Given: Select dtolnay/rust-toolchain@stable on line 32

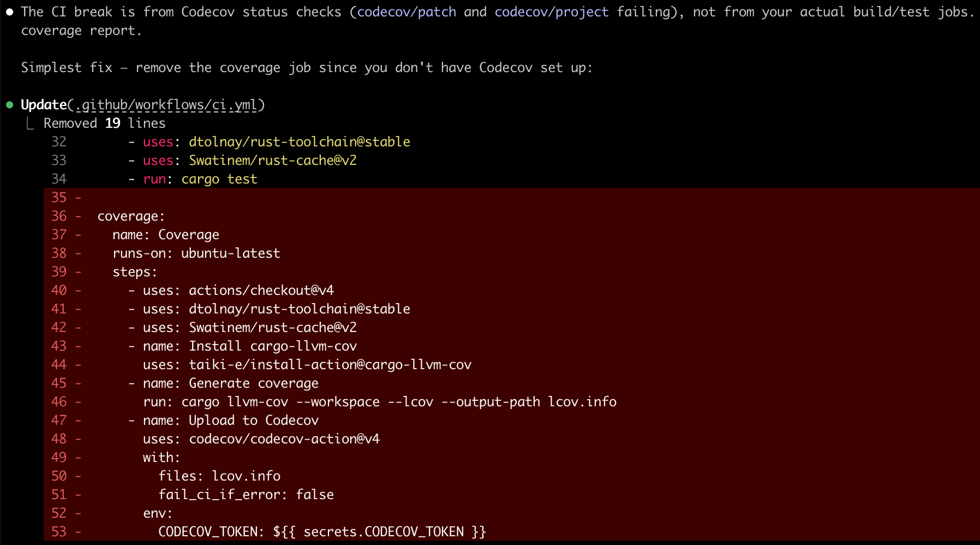Looking at the screenshot, I should tap(300, 141).
